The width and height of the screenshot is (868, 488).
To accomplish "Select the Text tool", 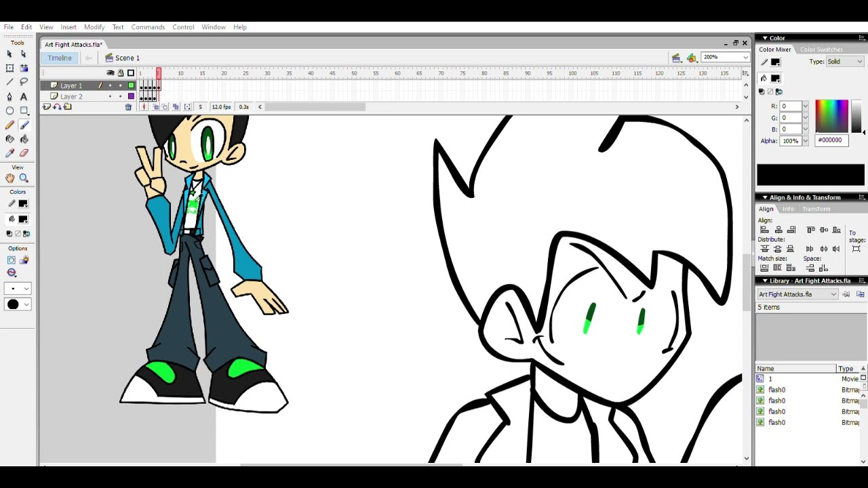I will (24, 96).
